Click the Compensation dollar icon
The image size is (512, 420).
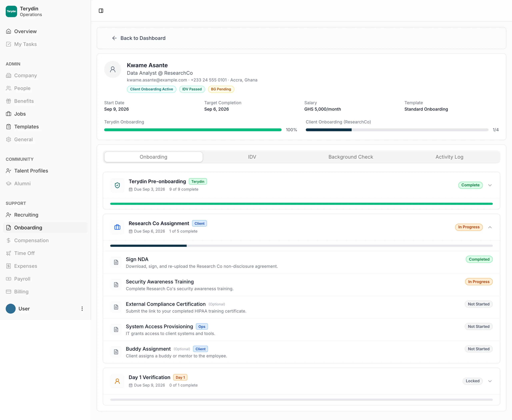click(x=8, y=240)
